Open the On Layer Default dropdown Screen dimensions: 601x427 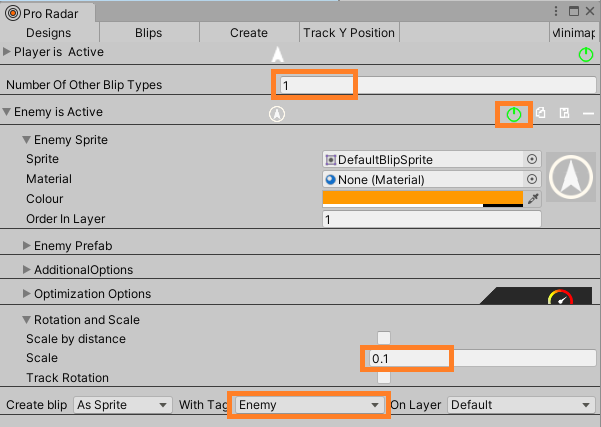521,405
